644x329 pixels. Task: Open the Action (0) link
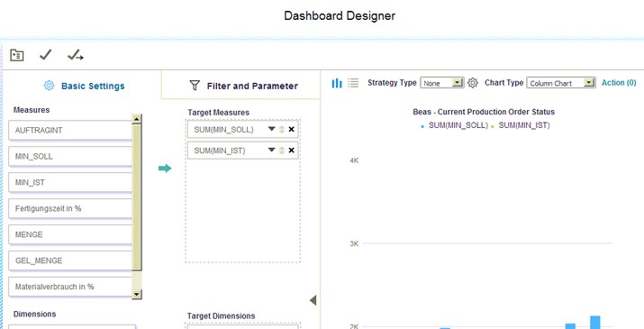pyautogui.click(x=619, y=83)
